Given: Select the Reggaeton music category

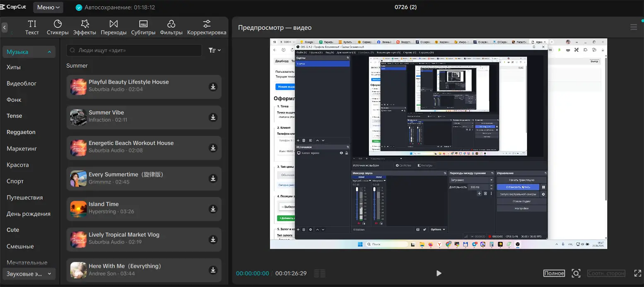Looking at the screenshot, I should coord(21,132).
